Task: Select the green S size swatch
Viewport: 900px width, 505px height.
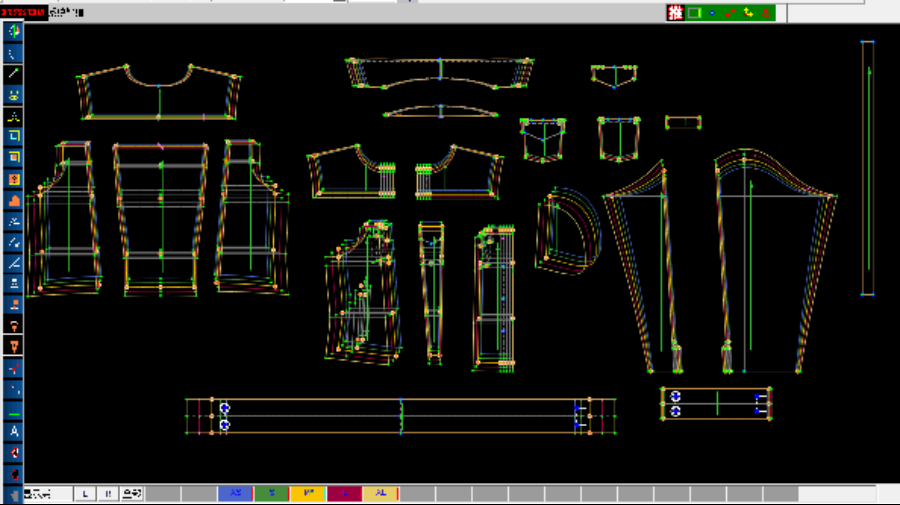Action: tap(271, 493)
